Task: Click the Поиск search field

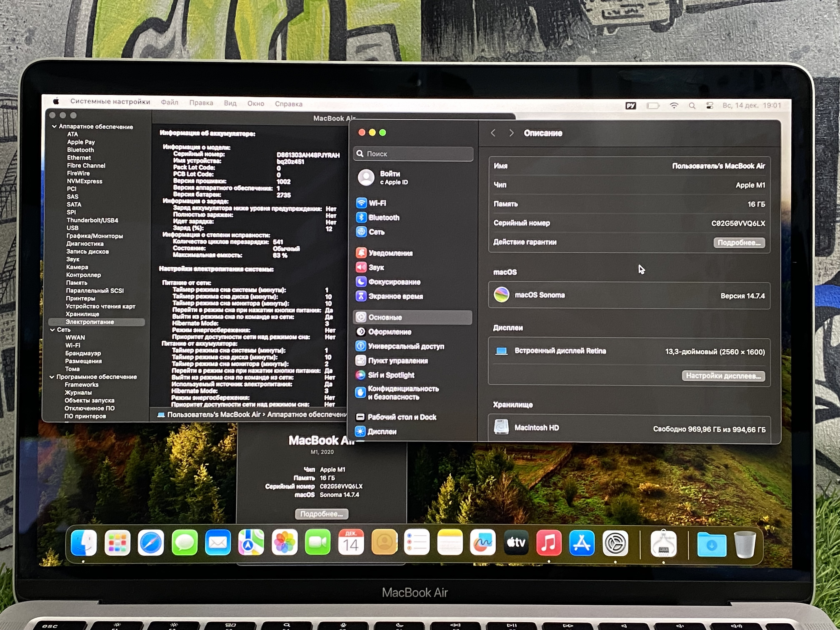Action: tap(413, 154)
